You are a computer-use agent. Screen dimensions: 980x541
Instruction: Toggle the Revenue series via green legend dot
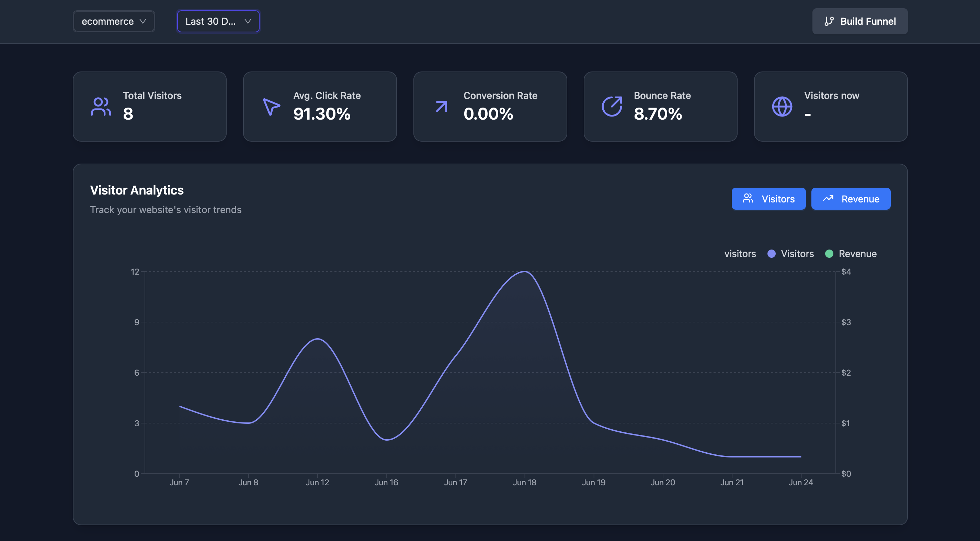click(x=830, y=254)
